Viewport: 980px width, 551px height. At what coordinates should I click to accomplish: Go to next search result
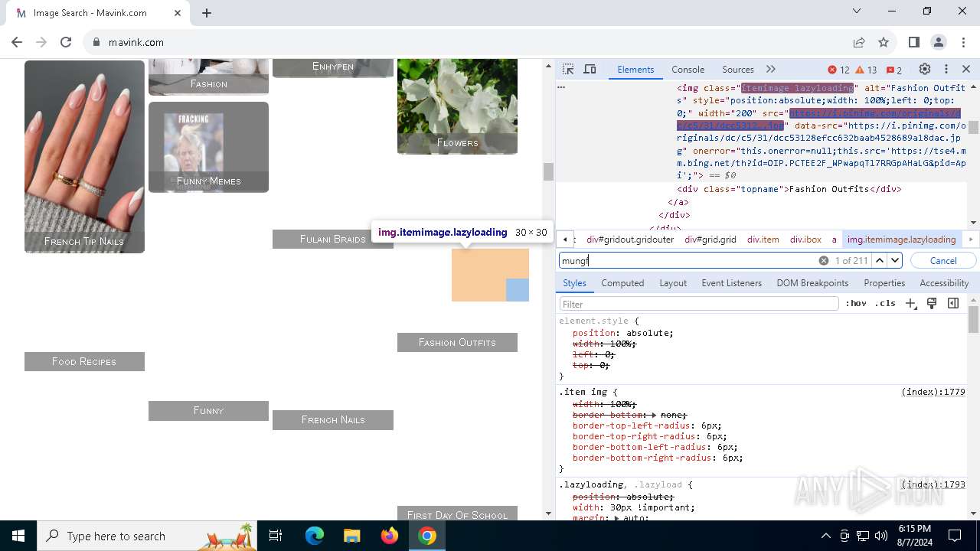[x=895, y=260]
